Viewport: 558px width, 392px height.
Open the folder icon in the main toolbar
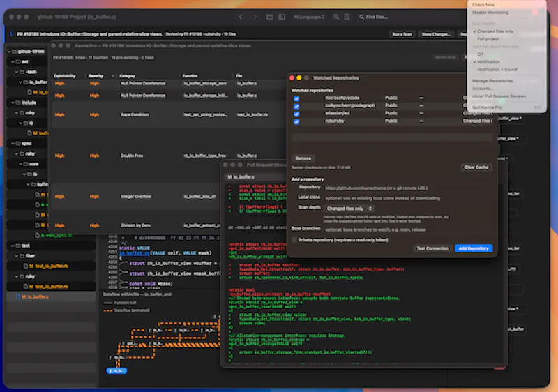coord(270,17)
